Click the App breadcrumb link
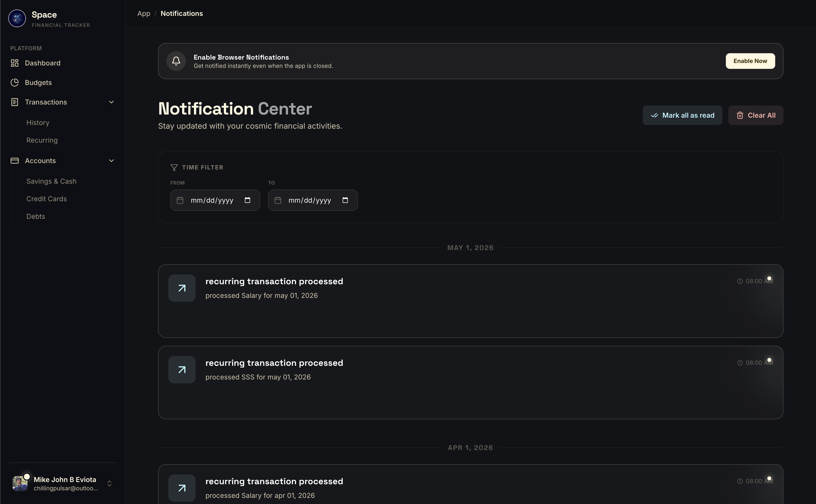Screen dimensions: 816x504 [144, 14]
